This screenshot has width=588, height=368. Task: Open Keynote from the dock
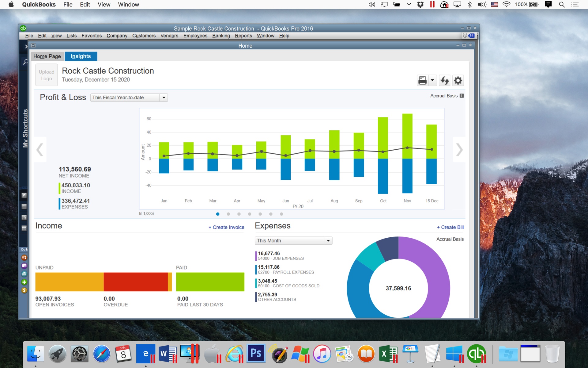pyautogui.click(x=410, y=354)
